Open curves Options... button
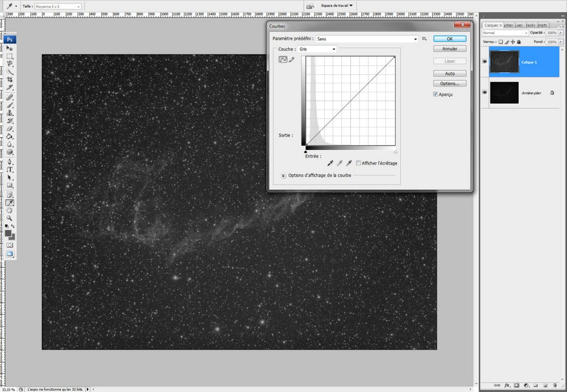Screen dimensions: 567x392 tap(450, 83)
